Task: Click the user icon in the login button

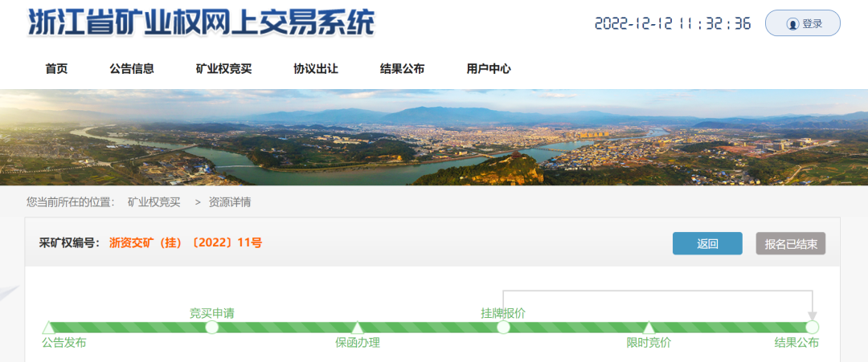Action: [792, 24]
